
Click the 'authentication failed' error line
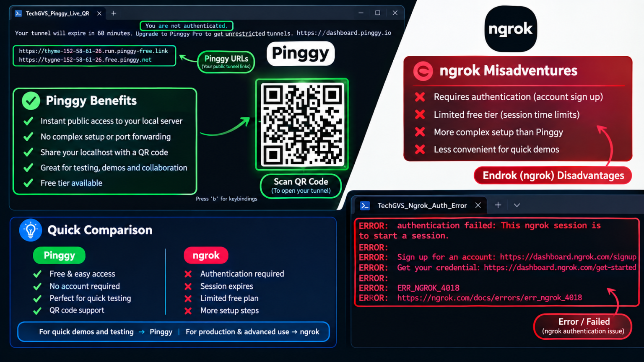coord(480,230)
